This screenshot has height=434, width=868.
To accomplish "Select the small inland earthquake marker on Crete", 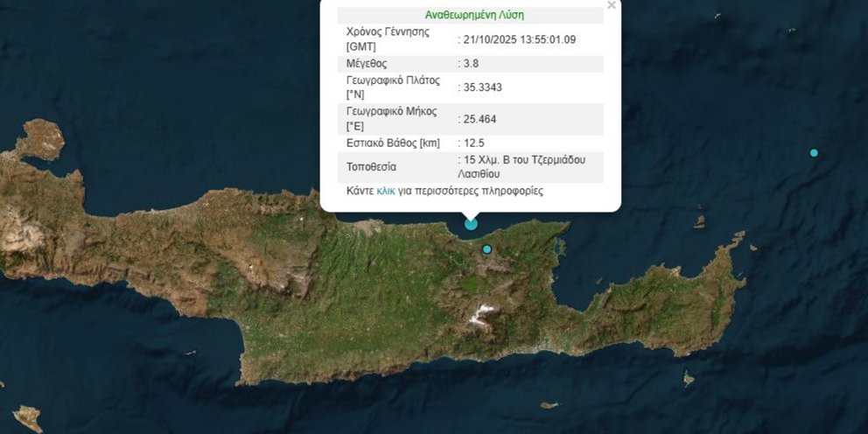I will 487,249.
